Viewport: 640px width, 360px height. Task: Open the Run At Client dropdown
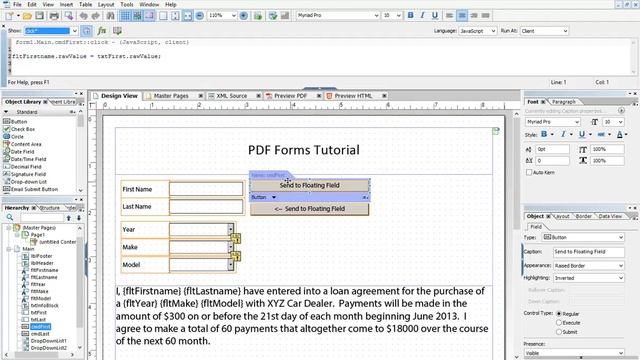pos(565,31)
